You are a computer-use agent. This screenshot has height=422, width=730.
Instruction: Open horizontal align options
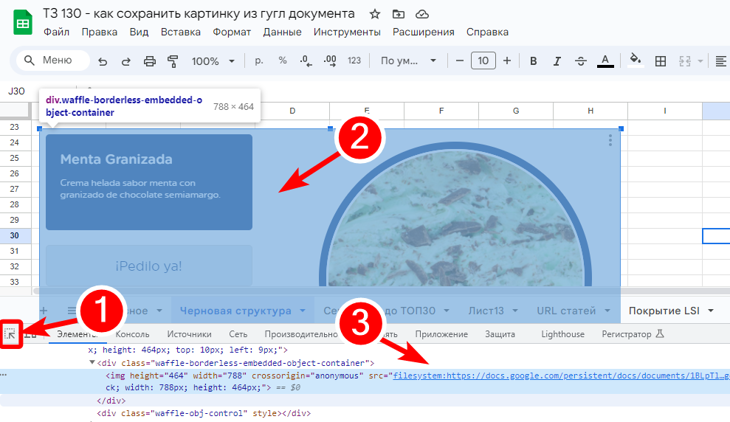[x=721, y=61]
